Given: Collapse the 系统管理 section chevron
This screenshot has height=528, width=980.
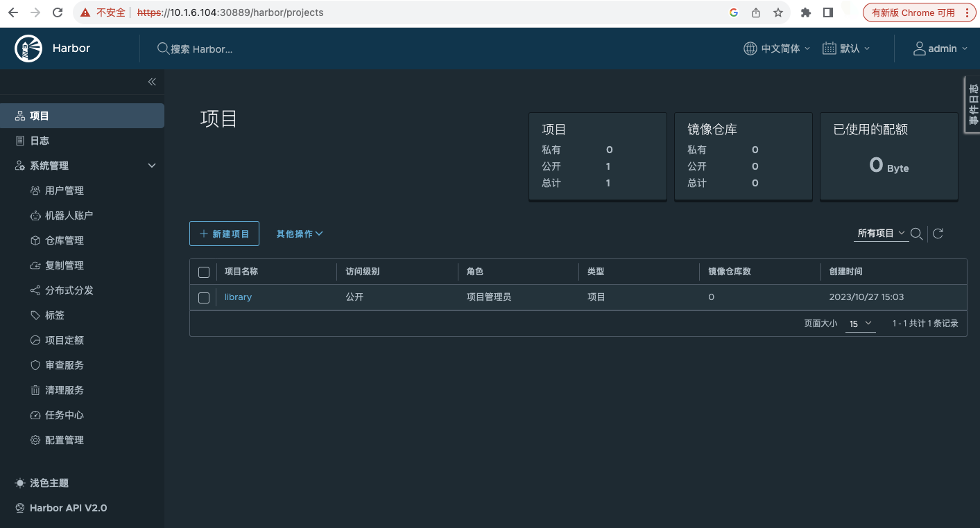Looking at the screenshot, I should 152,166.
